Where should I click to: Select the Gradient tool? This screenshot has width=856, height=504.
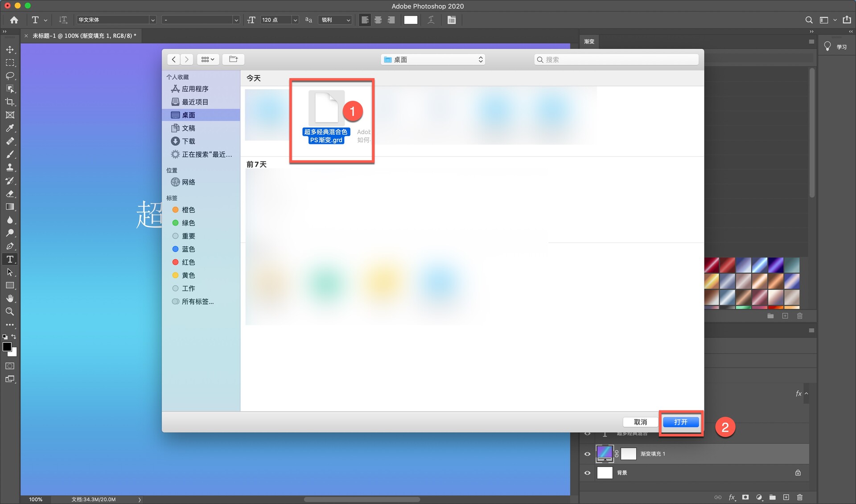10,207
